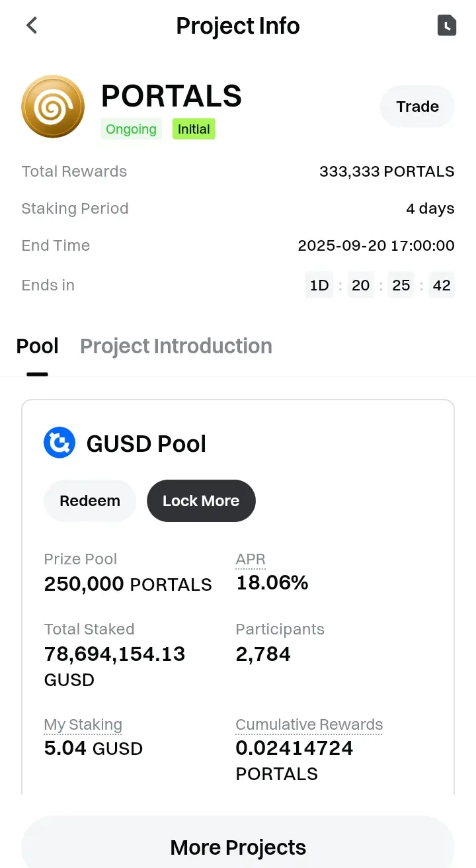Open the history document icon
The width and height of the screenshot is (476, 868).
[447, 26]
